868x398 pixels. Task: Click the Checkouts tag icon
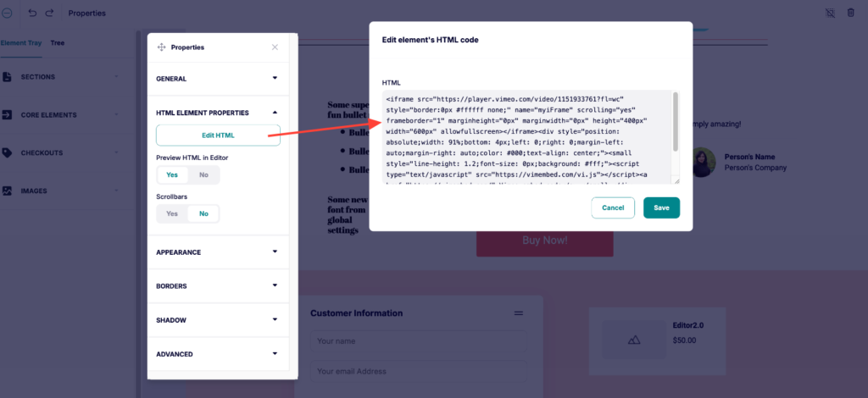7,152
